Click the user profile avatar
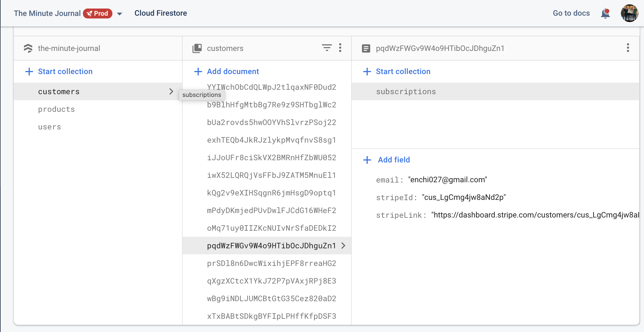 (629, 13)
